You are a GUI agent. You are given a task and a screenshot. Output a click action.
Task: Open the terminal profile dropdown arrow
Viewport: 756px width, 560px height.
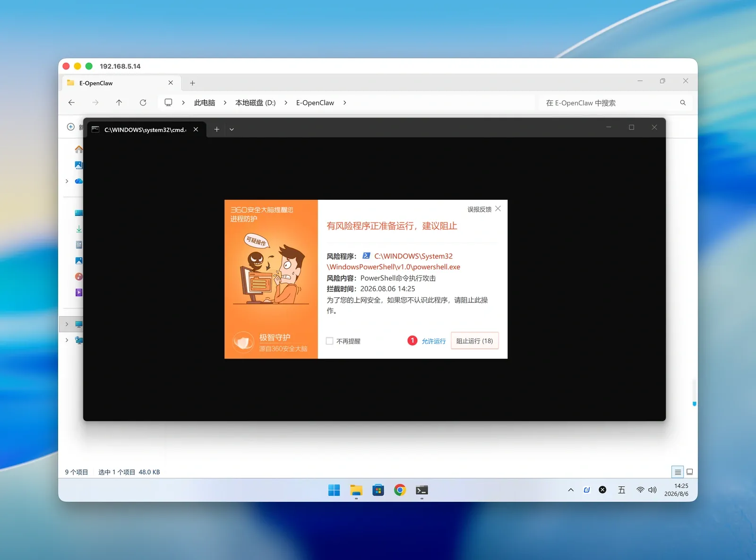232,129
